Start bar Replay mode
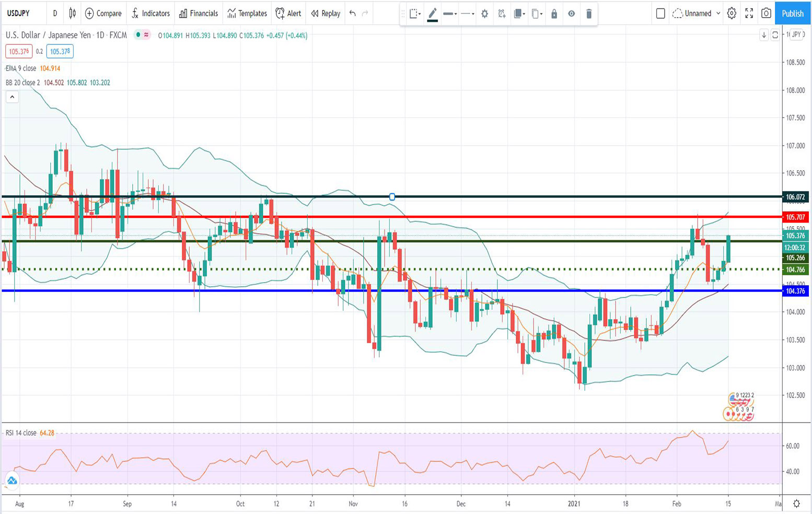This screenshot has width=812, height=514. 325,14
